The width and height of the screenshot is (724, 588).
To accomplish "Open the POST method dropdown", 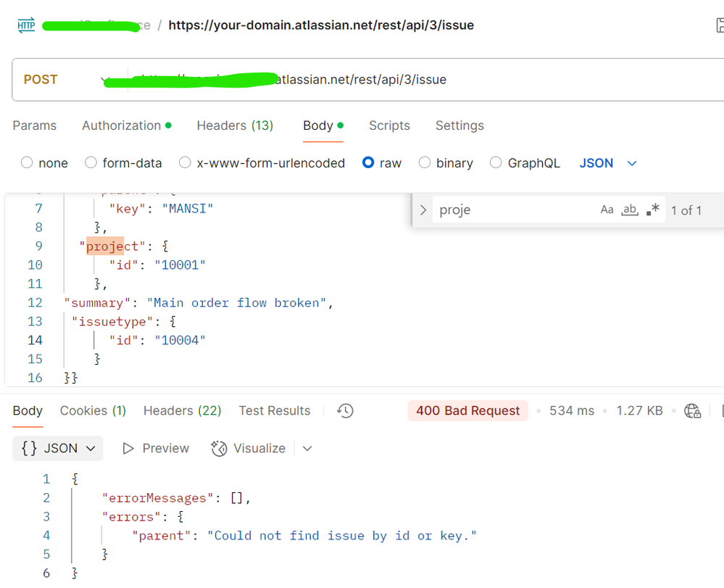I will 67,80.
